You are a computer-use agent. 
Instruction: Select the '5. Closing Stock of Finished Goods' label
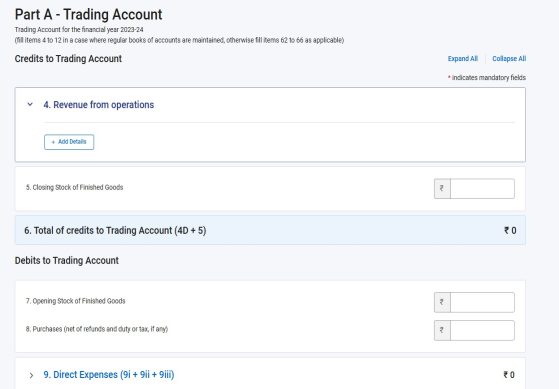[x=75, y=188]
